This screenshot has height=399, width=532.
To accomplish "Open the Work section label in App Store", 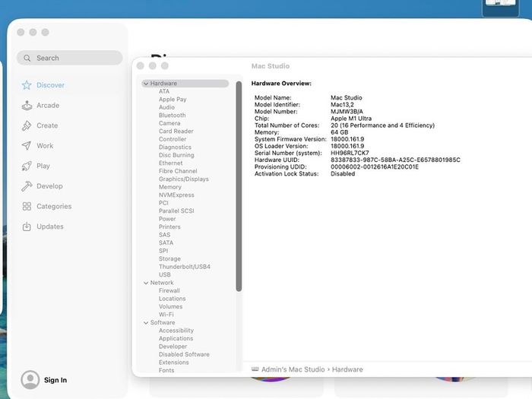I will point(45,146).
